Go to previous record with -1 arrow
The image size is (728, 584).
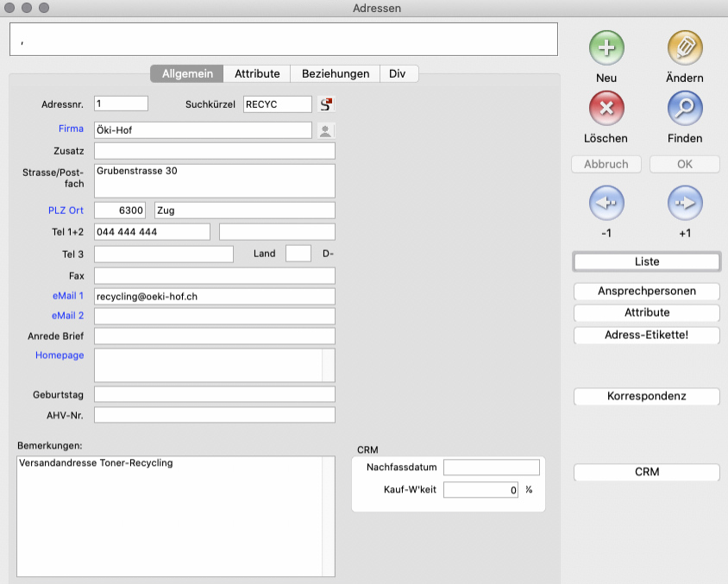point(606,204)
